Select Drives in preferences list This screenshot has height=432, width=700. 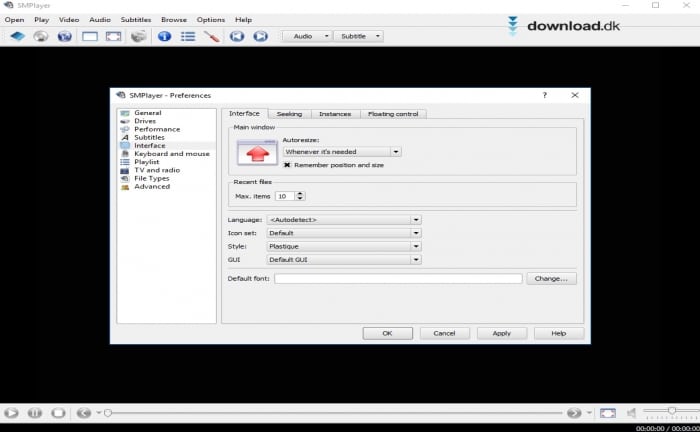point(145,121)
